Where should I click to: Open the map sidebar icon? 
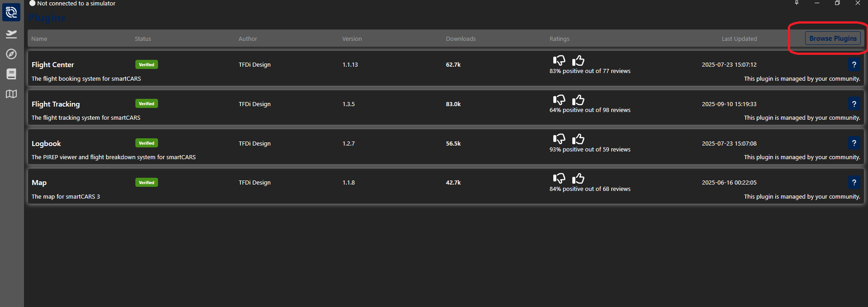coord(11,94)
